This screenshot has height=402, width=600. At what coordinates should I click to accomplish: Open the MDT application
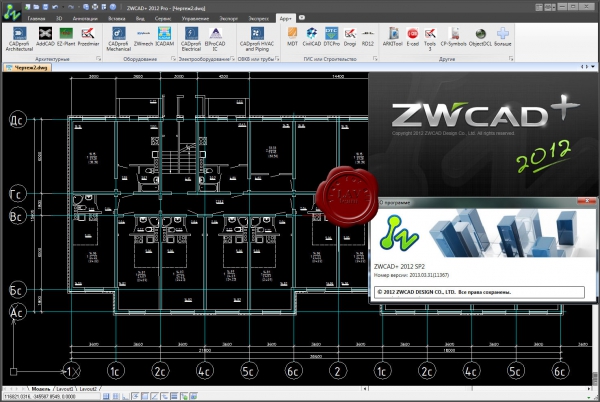click(292, 37)
